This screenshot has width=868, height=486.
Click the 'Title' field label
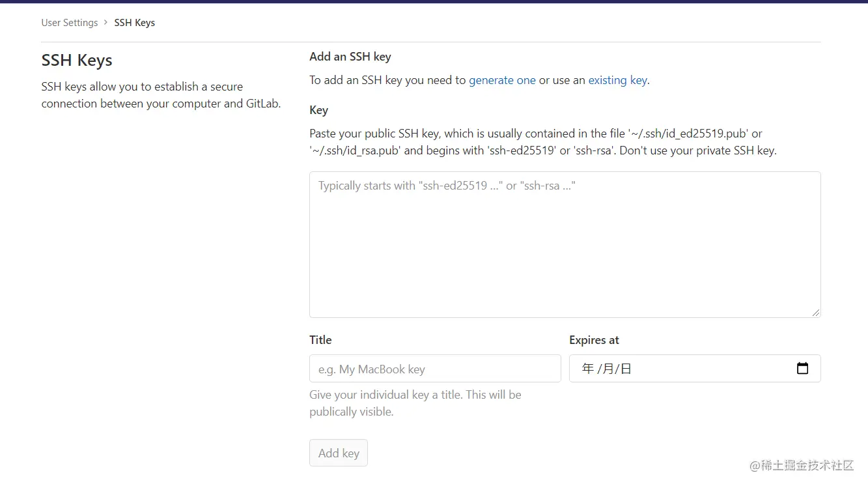click(x=320, y=340)
